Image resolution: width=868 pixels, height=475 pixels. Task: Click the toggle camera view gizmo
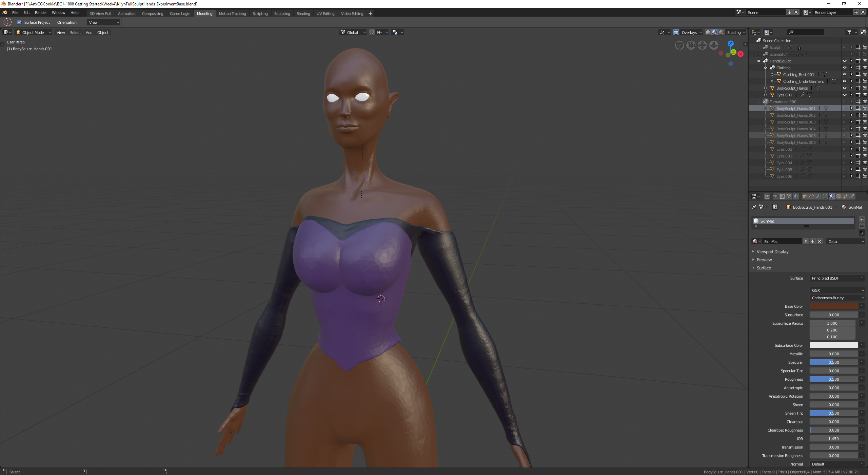point(691,45)
